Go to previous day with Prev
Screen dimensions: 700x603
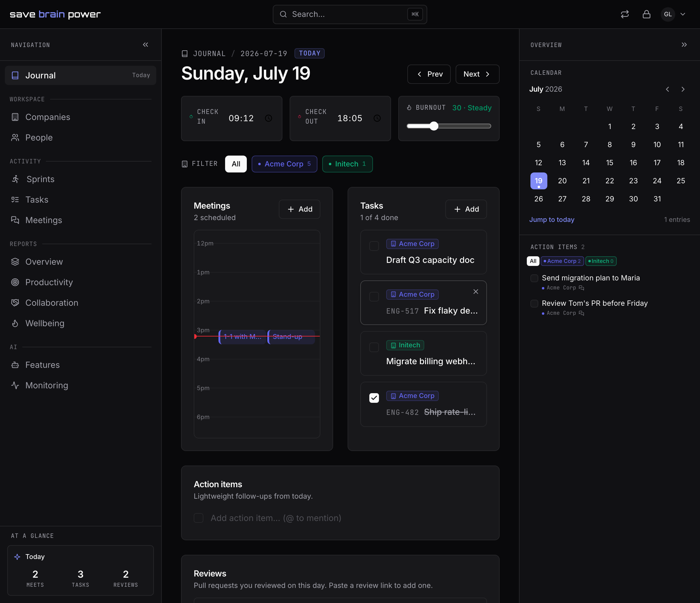coord(429,74)
